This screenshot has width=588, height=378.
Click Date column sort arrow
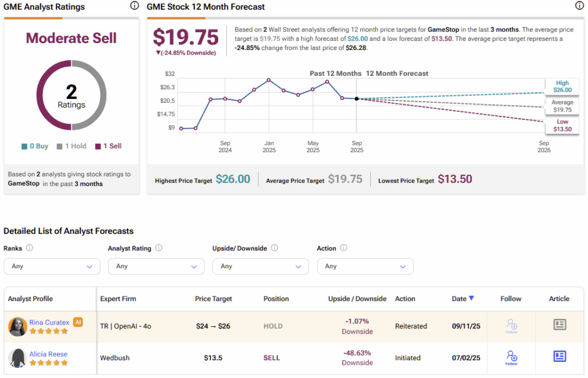(x=471, y=298)
